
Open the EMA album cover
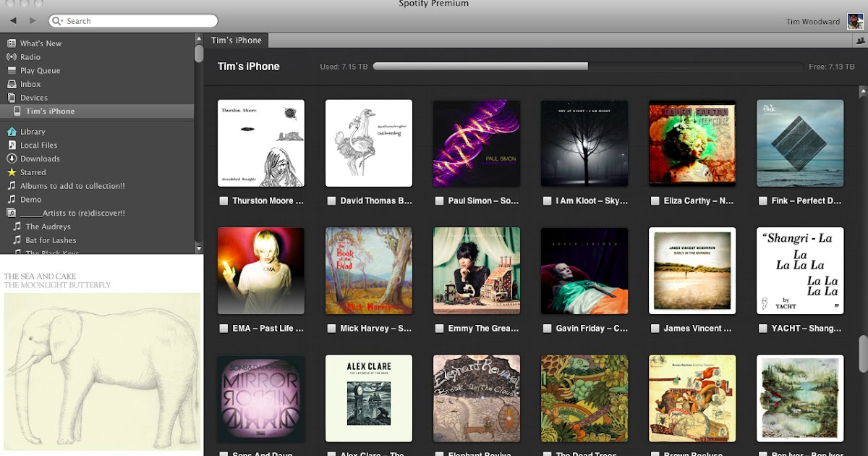(261, 271)
